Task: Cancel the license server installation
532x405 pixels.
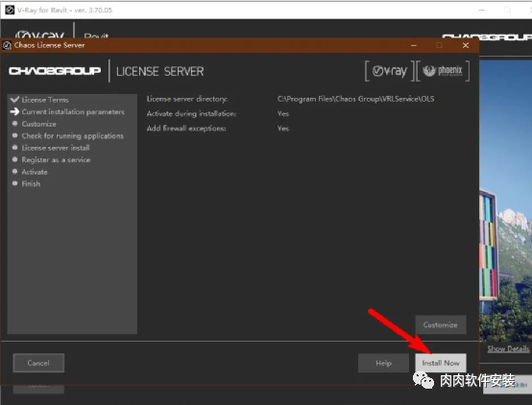Action: (38, 363)
